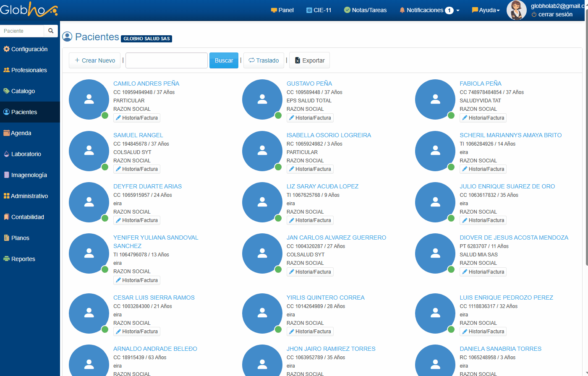Click the Exportar button
Viewport: 588px width, 376px height.
(x=310, y=60)
